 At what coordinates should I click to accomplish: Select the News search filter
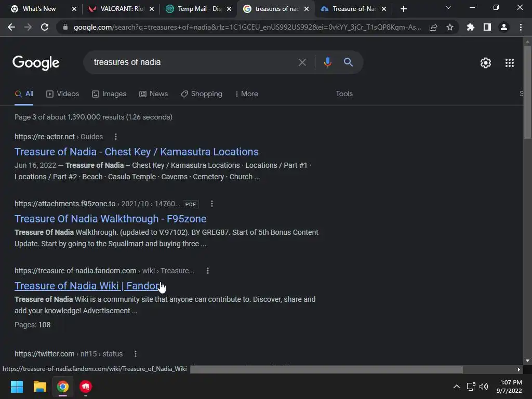[x=153, y=94]
